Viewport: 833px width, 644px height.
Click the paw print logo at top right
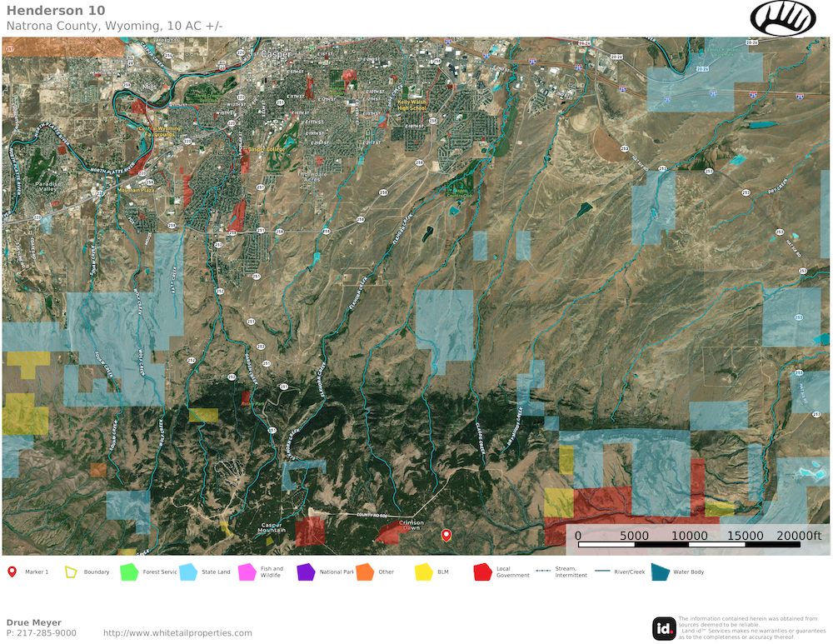point(782,17)
